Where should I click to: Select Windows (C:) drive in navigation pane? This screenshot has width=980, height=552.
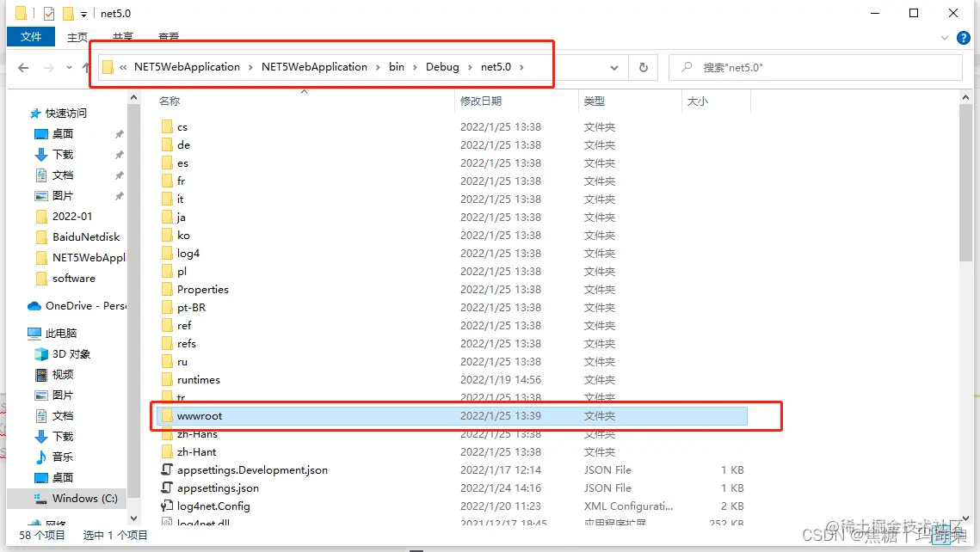tap(84, 498)
